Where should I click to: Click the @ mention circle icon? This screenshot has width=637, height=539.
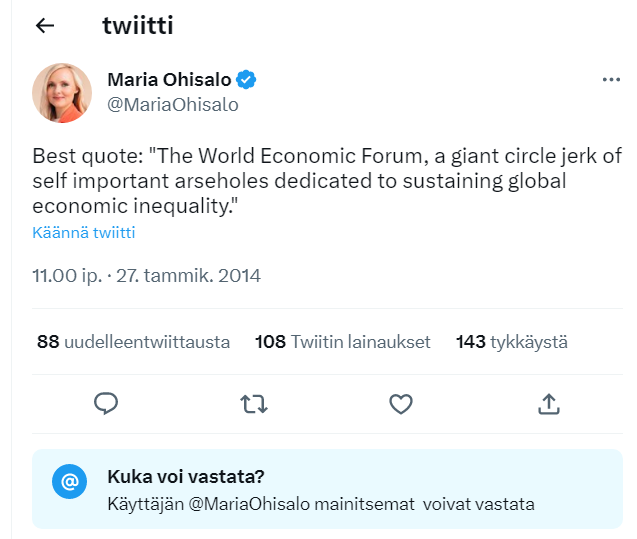coord(69,482)
